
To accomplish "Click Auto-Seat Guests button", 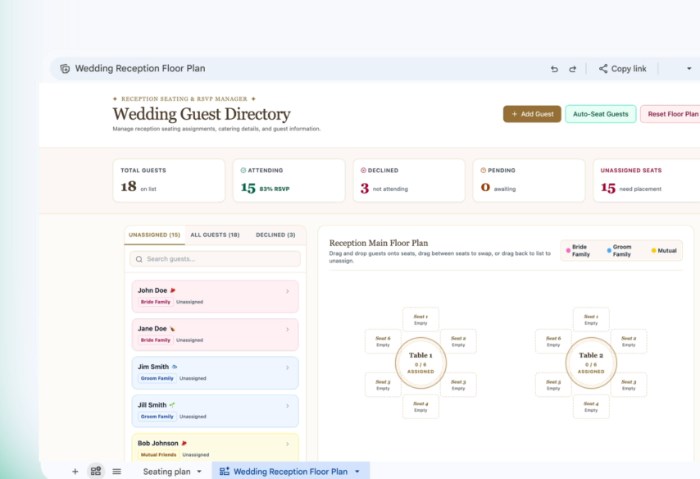I will (x=600, y=114).
